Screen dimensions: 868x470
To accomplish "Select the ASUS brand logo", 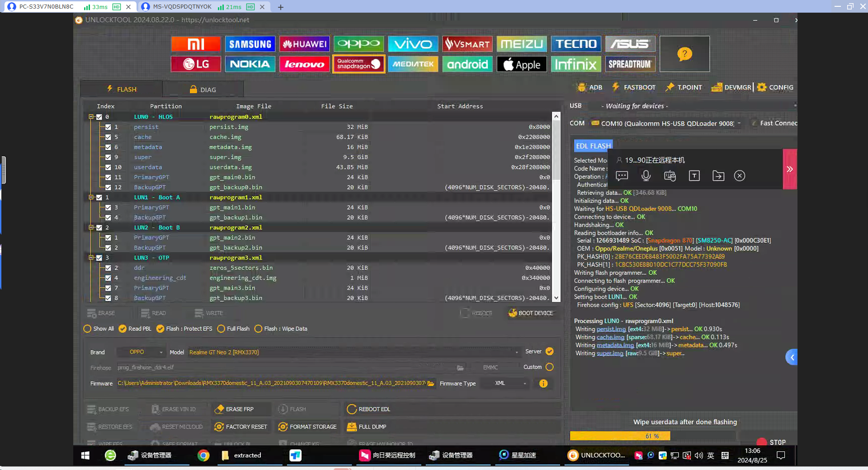I will coord(630,44).
